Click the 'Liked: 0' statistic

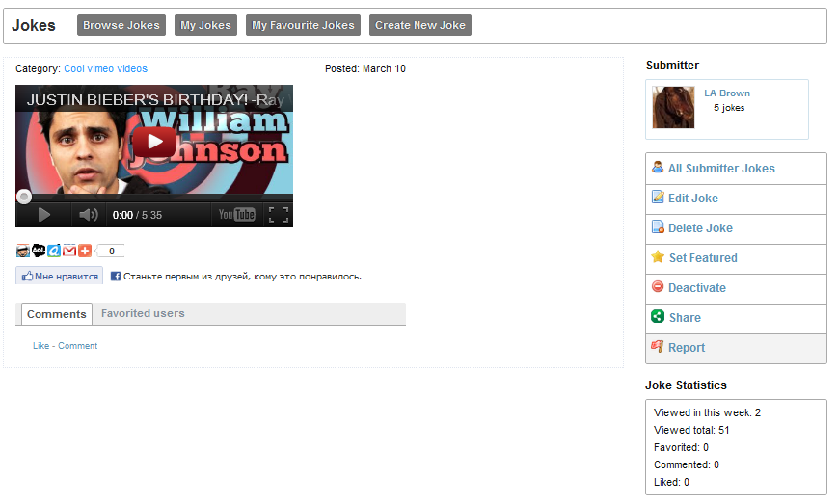[671, 482]
